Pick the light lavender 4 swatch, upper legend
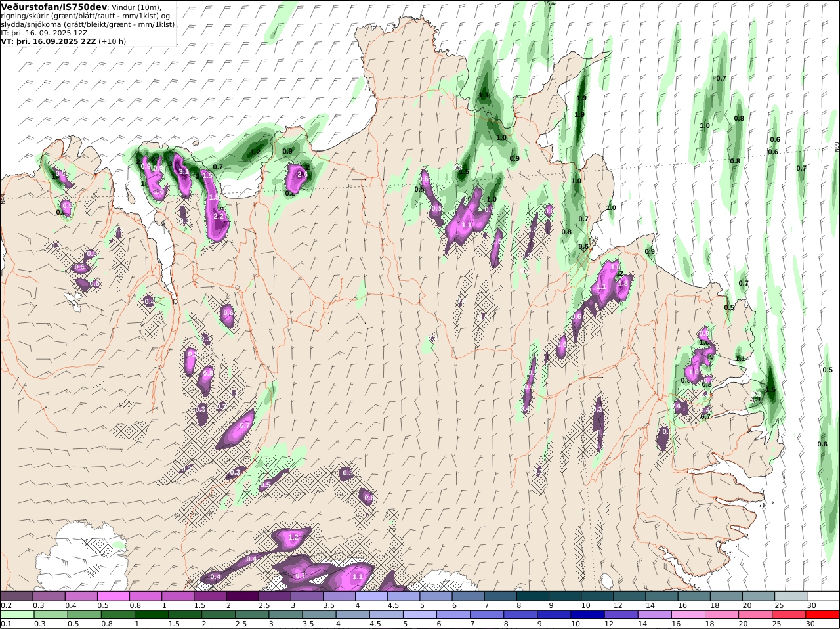 (x=371, y=596)
